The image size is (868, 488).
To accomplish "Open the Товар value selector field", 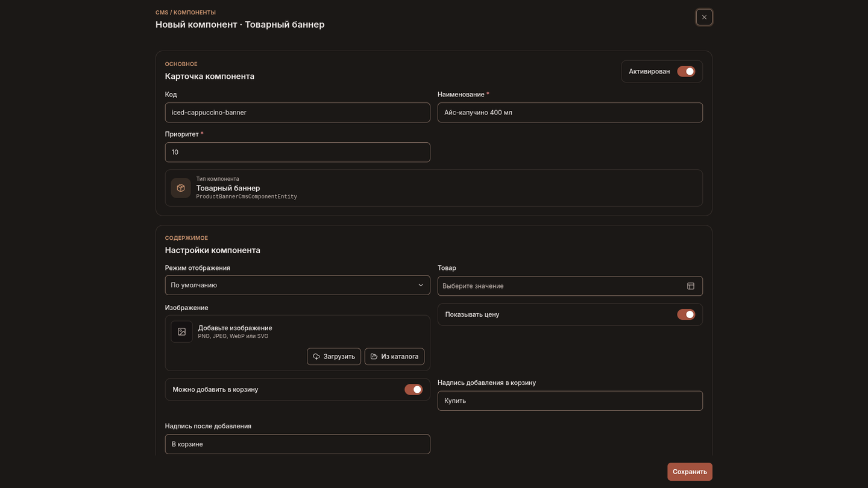I will (570, 286).
